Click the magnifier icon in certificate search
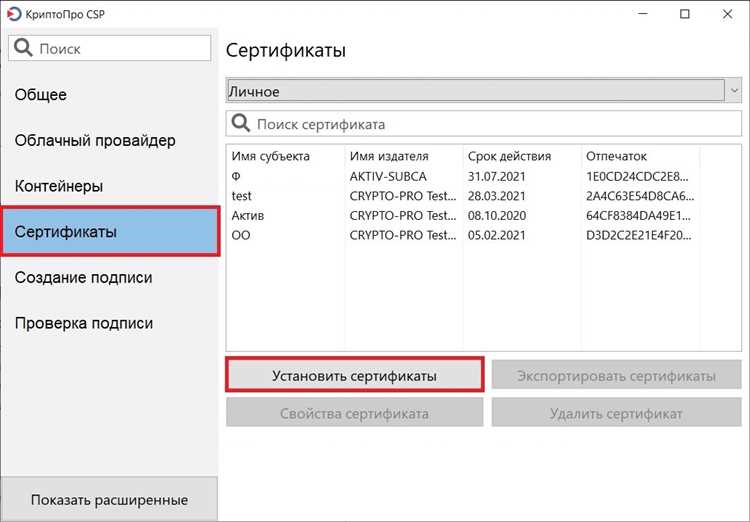 pos(241,123)
